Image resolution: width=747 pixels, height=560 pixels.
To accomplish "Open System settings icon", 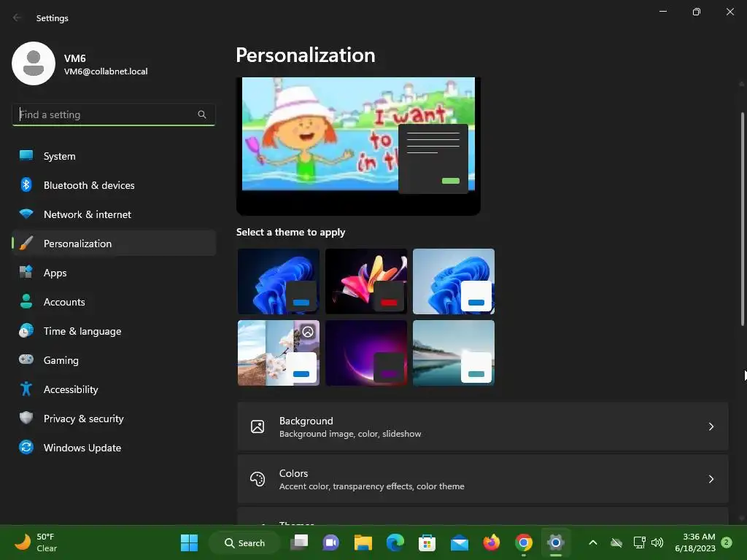I will (x=26, y=155).
